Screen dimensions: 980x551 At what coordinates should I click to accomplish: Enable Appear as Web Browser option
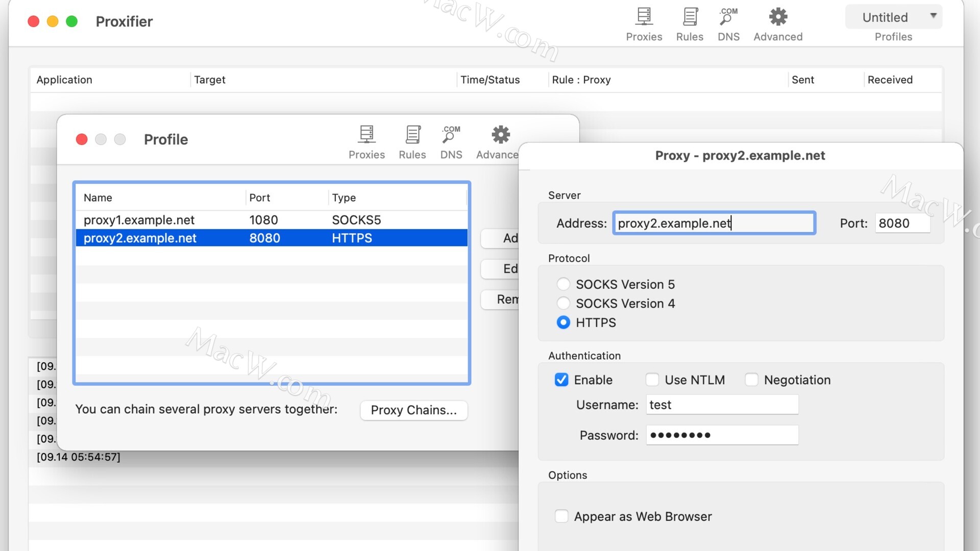point(561,516)
